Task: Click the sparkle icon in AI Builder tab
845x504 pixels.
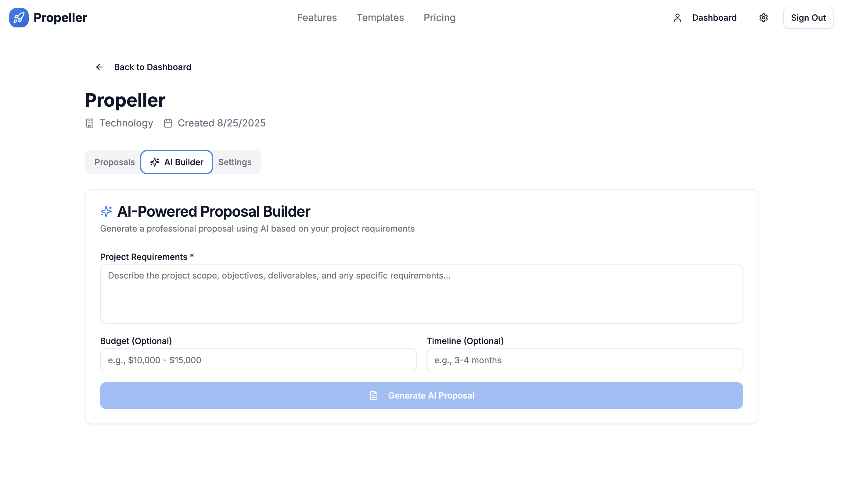Action: click(x=155, y=162)
